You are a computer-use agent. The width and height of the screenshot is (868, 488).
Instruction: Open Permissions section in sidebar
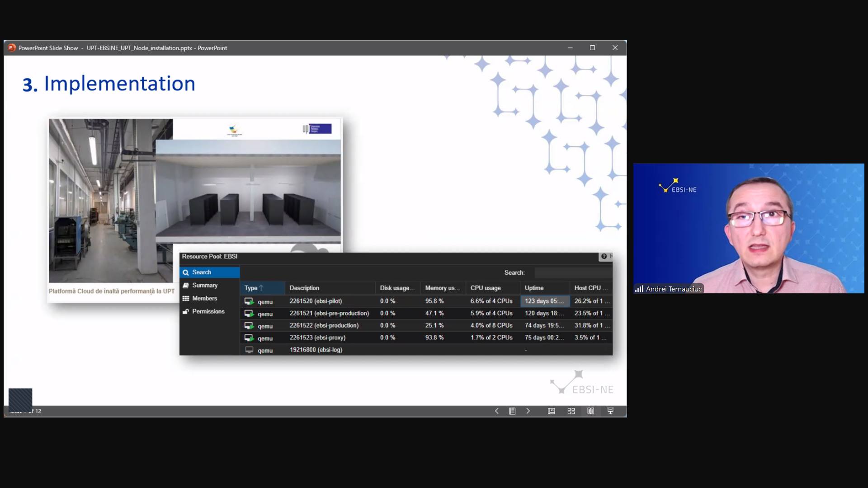208,311
